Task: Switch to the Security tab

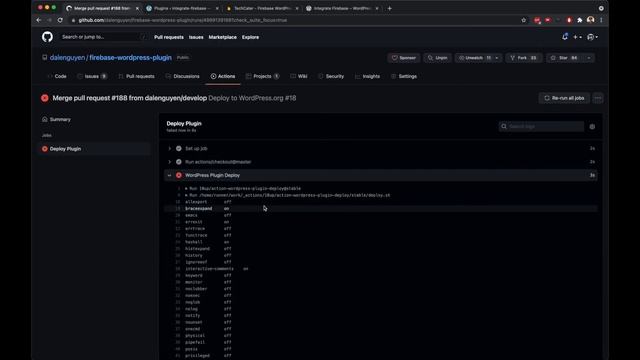Action: click(x=331, y=76)
